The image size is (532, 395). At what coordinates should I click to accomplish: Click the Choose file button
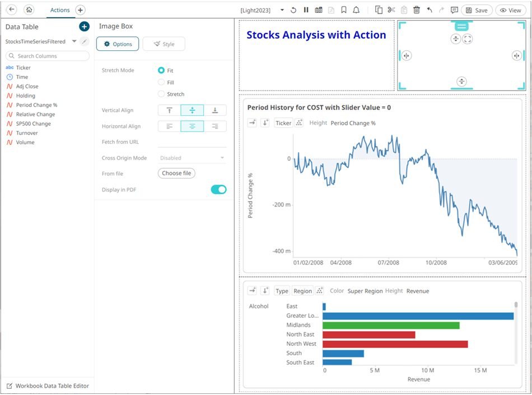[x=176, y=173]
